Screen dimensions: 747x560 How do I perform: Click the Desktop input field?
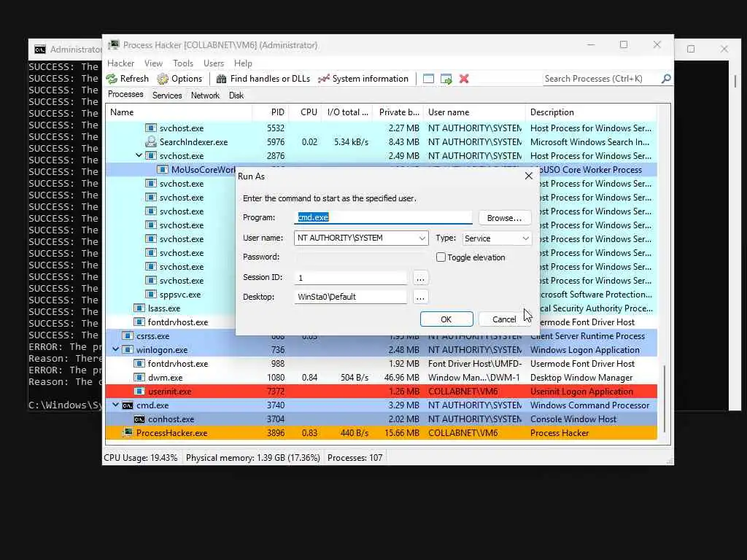pos(351,297)
